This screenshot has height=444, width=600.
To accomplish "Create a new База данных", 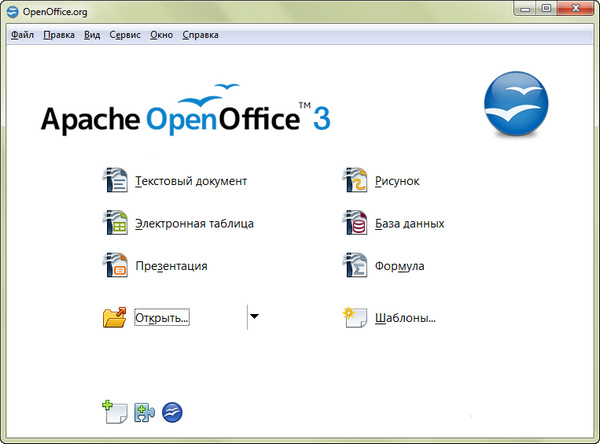I will click(409, 223).
